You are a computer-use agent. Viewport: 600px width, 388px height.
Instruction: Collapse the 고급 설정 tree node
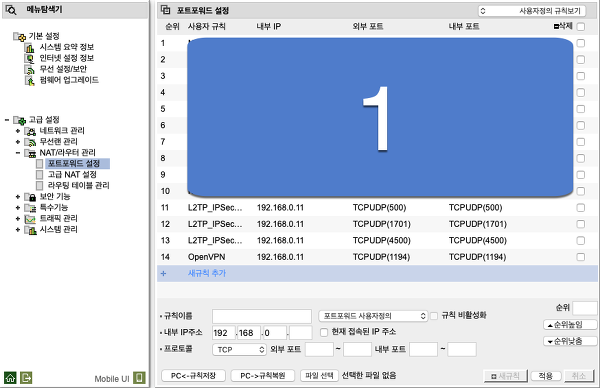pos(7,120)
